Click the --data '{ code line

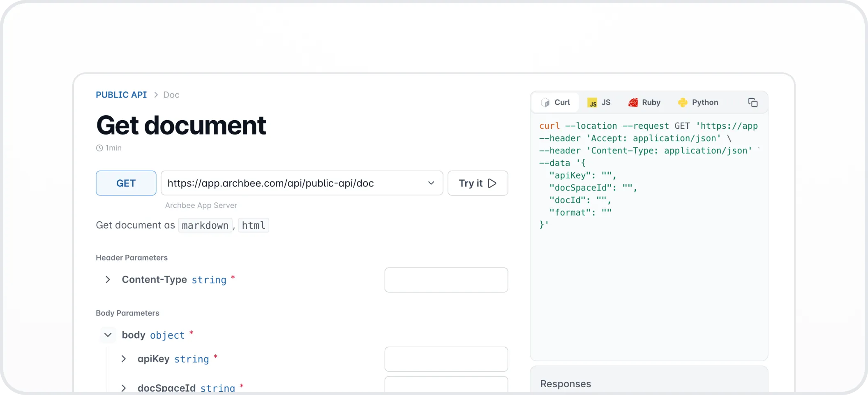(563, 163)
